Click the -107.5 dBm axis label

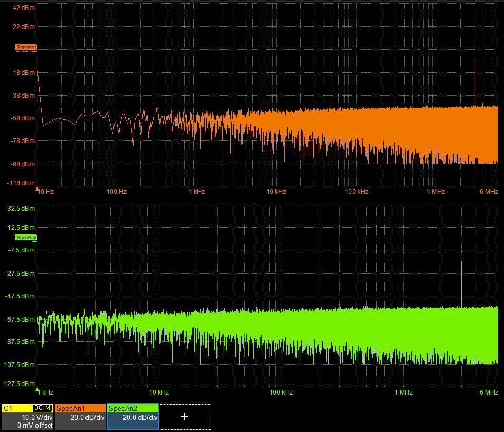[18, 365]
